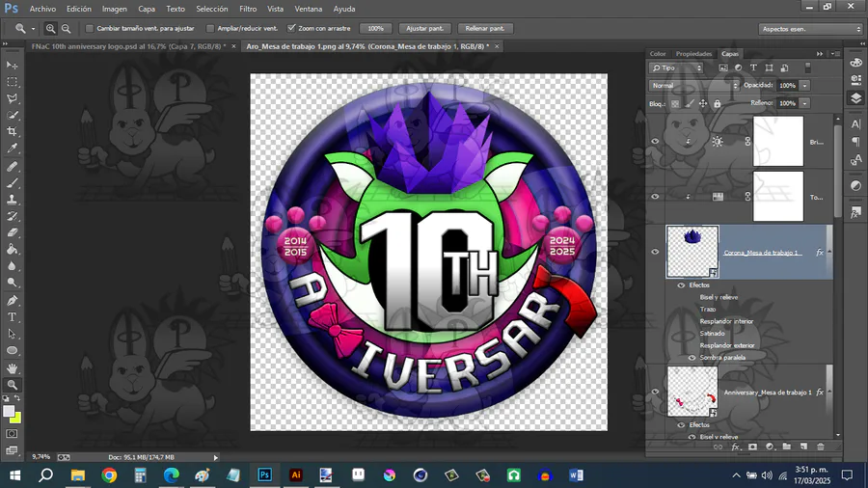Switch to FNaC 10th anniversary logo.psd tab
The width and height of the screenshot is (868, 488).
tap(128, 46)
